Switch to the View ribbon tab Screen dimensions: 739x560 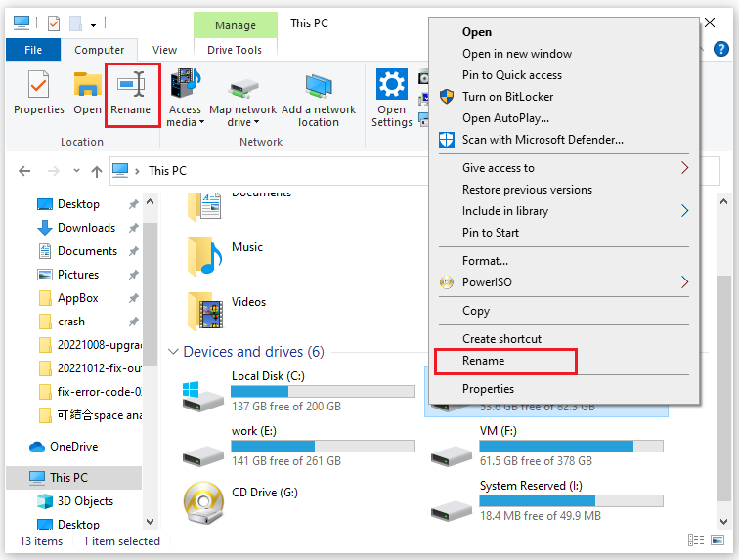pos(164,50)
